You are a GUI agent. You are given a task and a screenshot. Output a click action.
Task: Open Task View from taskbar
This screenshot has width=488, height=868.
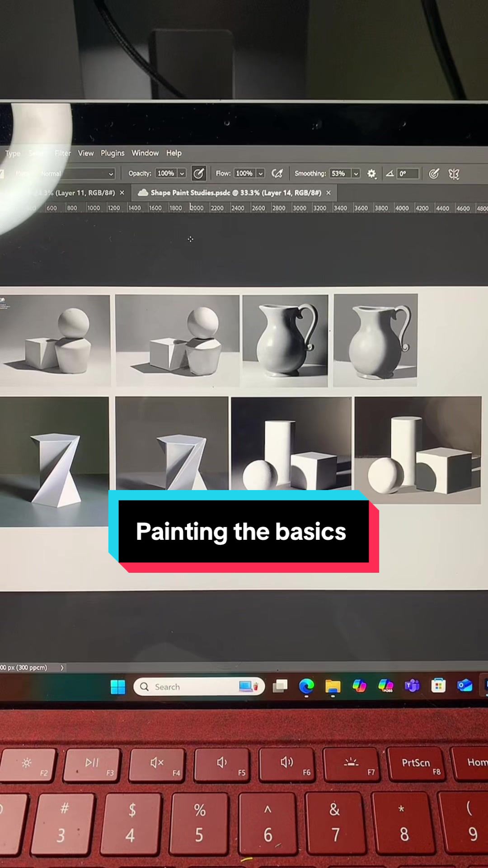click(x=280, y=686)
